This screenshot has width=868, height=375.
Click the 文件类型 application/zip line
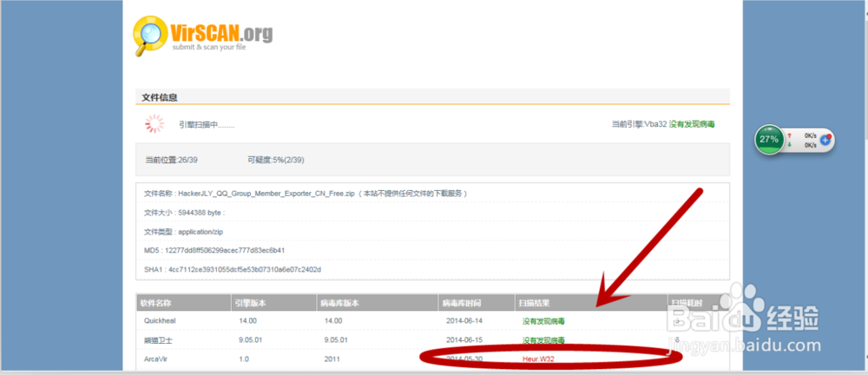[183, 232]
